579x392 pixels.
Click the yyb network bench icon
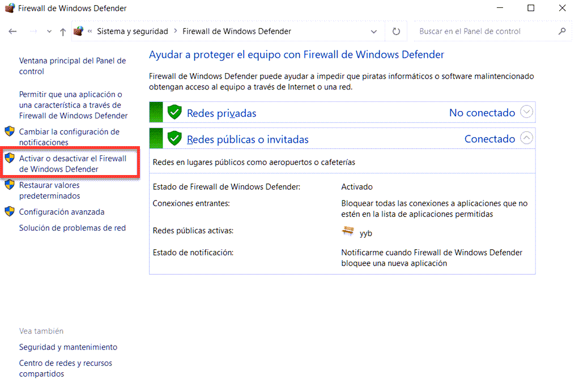(348, 232)
